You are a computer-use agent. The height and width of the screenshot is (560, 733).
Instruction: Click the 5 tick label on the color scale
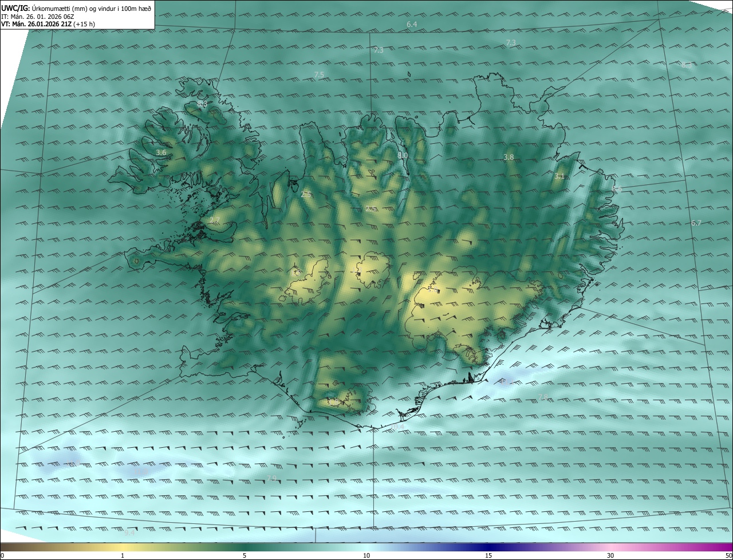pyautogui.click(x=245, y=555)
